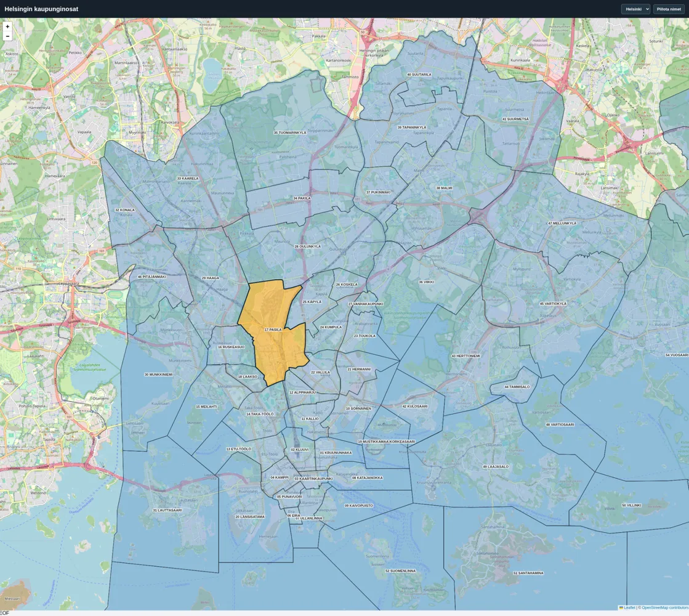Image resolution: width=689 pixels, height=616 pixels.
Task: Select the 34 PAKILA label
Action: [x=302, y=198]
